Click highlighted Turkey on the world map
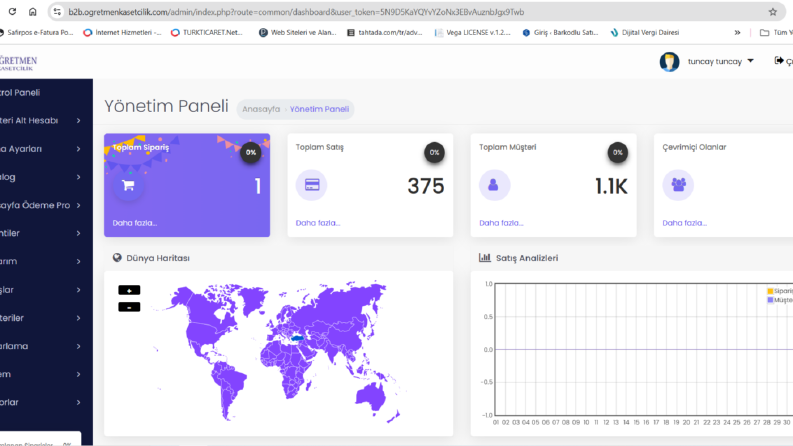This screenshot has height=446, width=793. pos(297,338)
